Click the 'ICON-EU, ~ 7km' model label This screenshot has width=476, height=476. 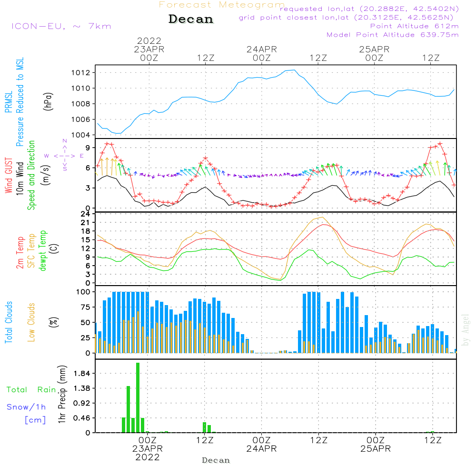[61, 26]
